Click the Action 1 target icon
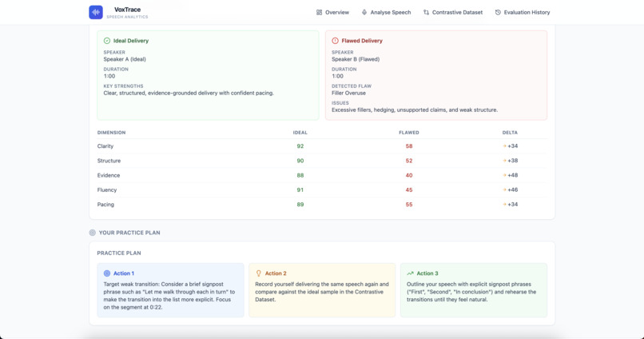This screenshot has width=644, height=339. [x=107, y=273]
